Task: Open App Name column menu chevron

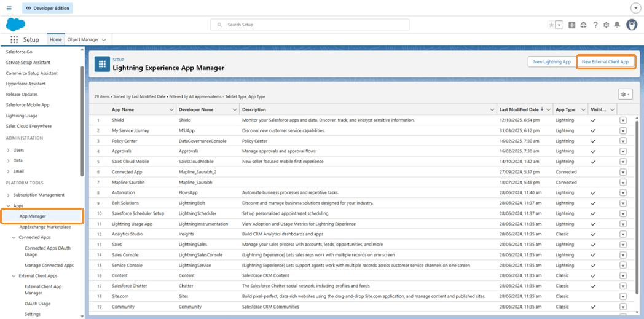Action: coord(171,109)
